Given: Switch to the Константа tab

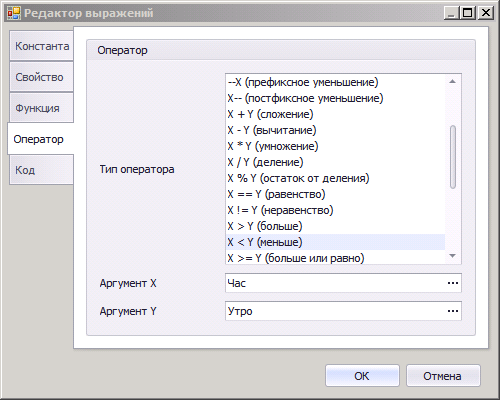Looking at the screenshot, I should (42, 46).
